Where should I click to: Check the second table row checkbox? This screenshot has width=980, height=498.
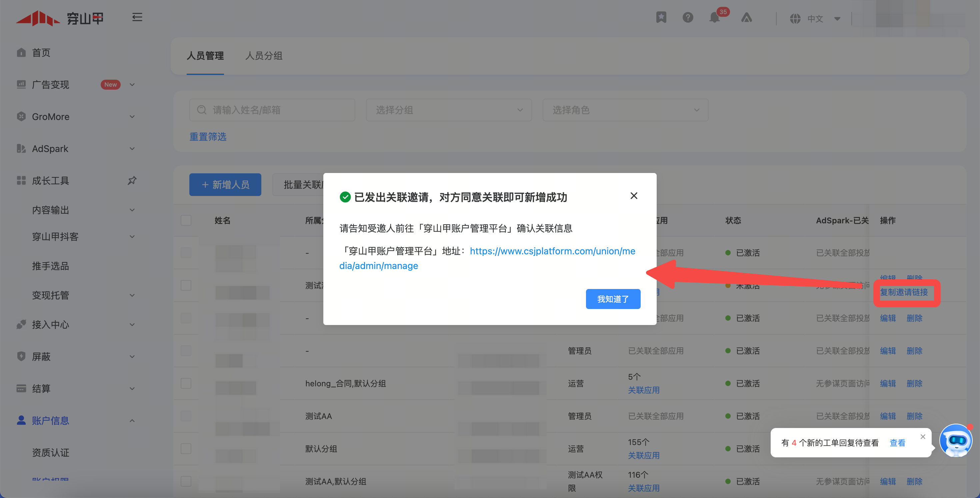186,285
